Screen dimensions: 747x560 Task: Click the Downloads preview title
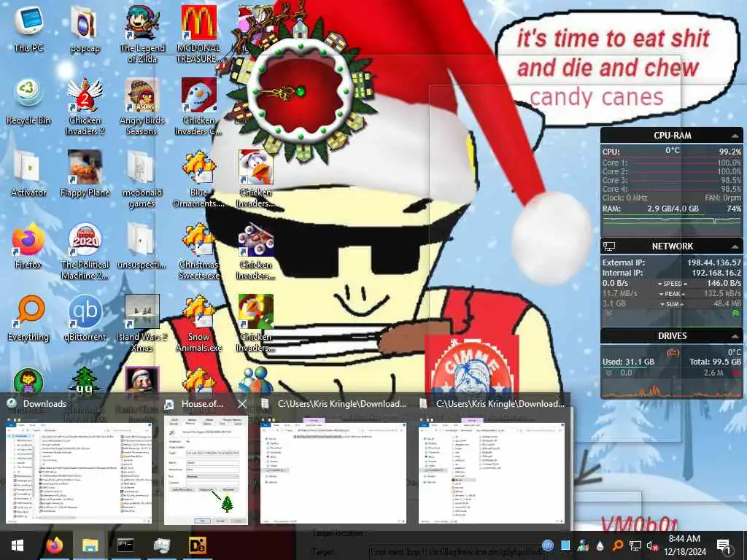coord(44,404)
